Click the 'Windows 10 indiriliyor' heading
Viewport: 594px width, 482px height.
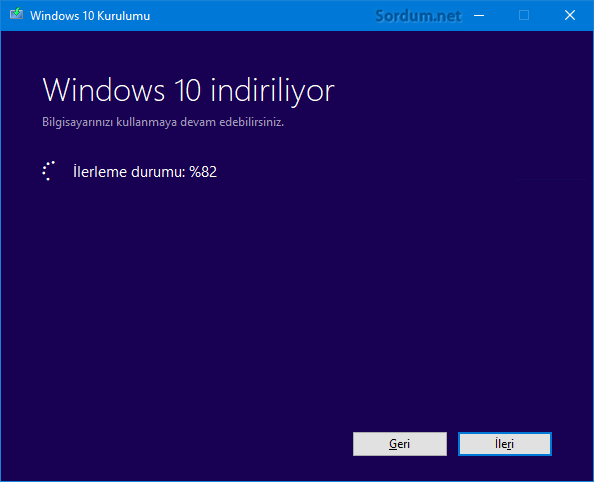[x=189, y=91]
